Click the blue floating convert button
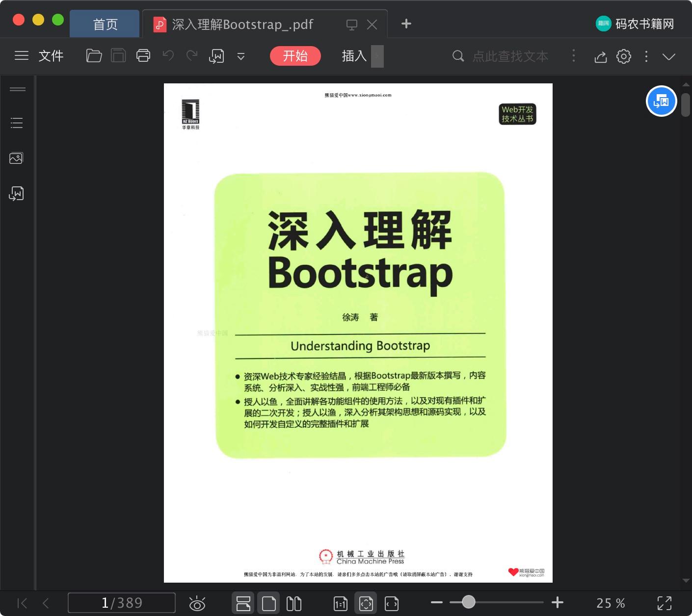Screen dimensions: 692x616 [x=662, y=101]
